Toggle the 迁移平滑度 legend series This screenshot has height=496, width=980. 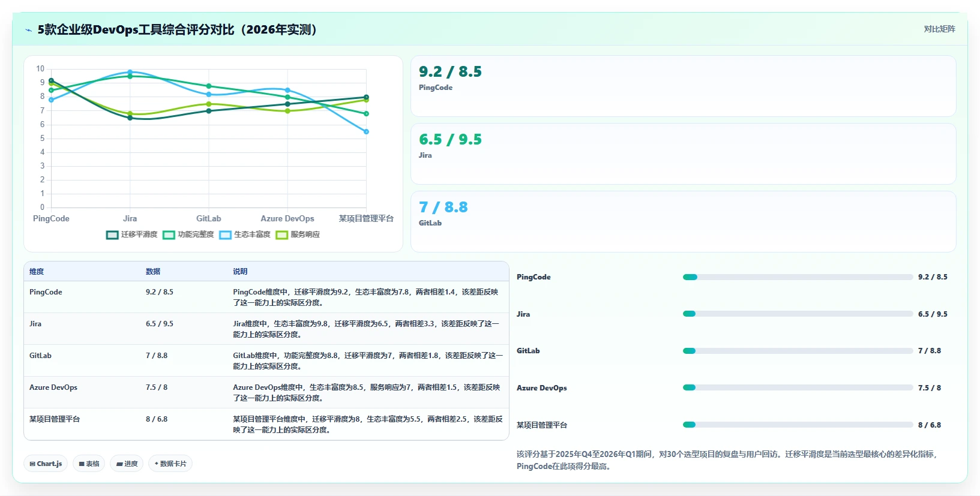(x=132, y=235)
